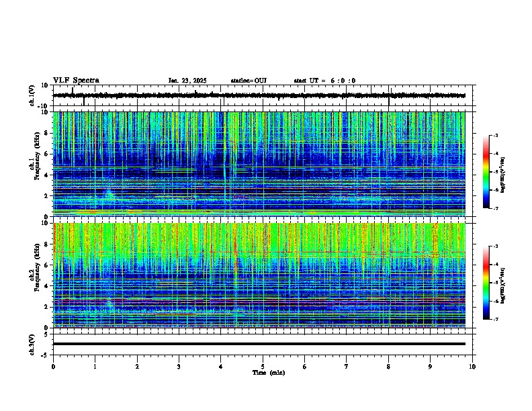Click time axis tick label "1"

[x=95, y=367]
